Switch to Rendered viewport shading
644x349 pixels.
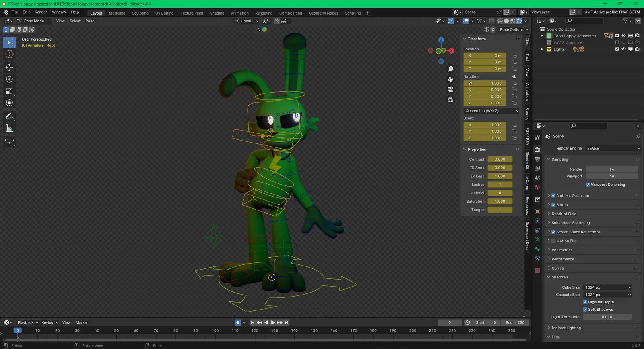[519, 21]
